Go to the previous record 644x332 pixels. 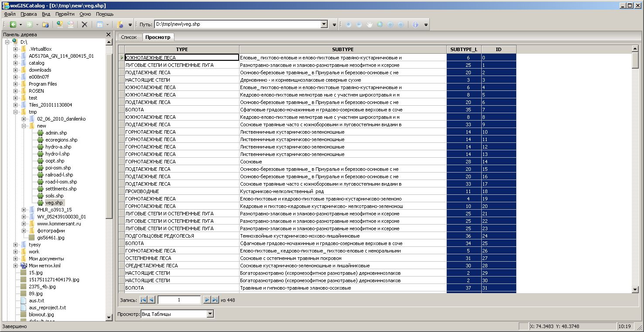pyautogui.click(x=151, y=300)
